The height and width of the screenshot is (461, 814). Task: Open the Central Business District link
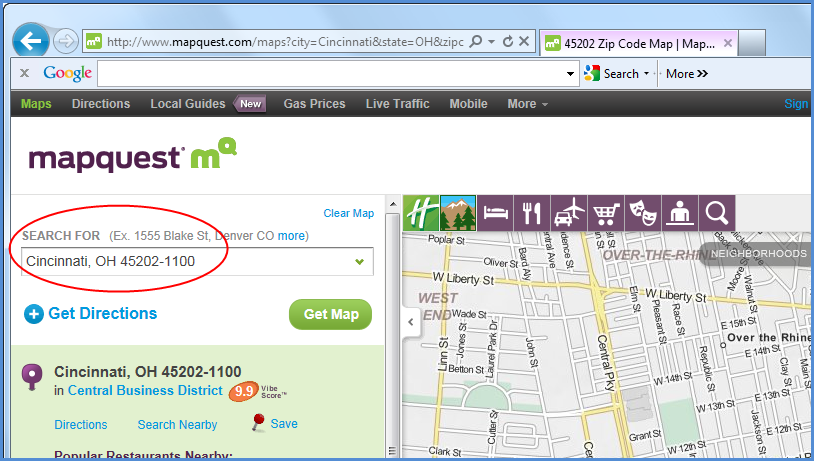pos(146,391)
